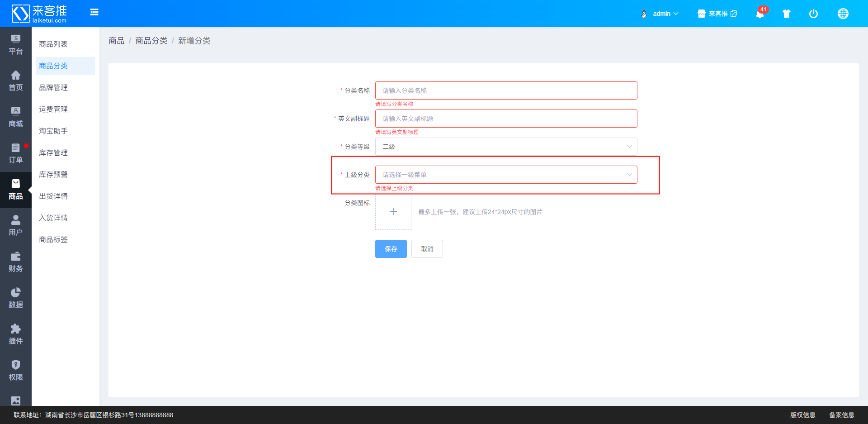Click the partially visible image icon in sidebar

pyautogui.click(x=16, y=400)
